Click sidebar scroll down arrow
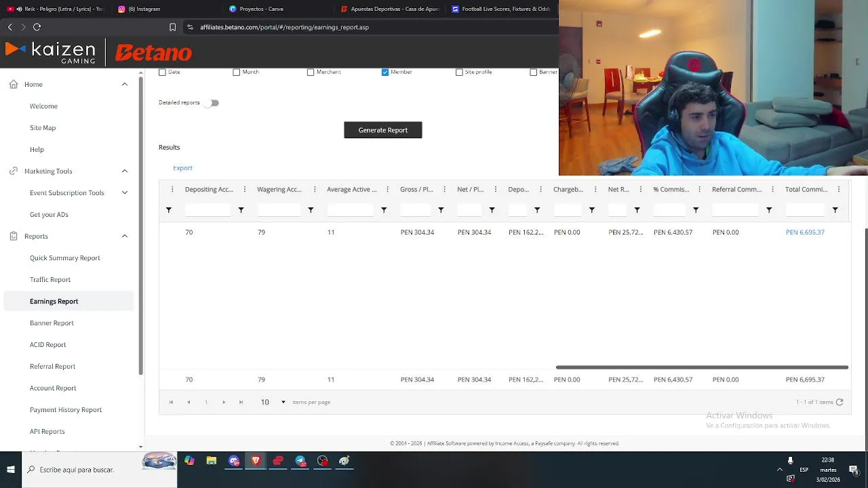Image resolution: width=868 pixels, height=488 pixels. (x=140, y=447)
